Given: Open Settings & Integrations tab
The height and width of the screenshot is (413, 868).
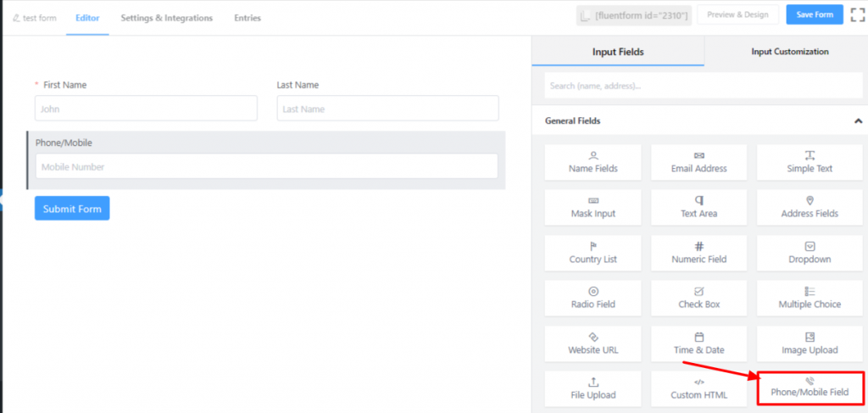Looking at the screenshot, I should pos(167,18).
